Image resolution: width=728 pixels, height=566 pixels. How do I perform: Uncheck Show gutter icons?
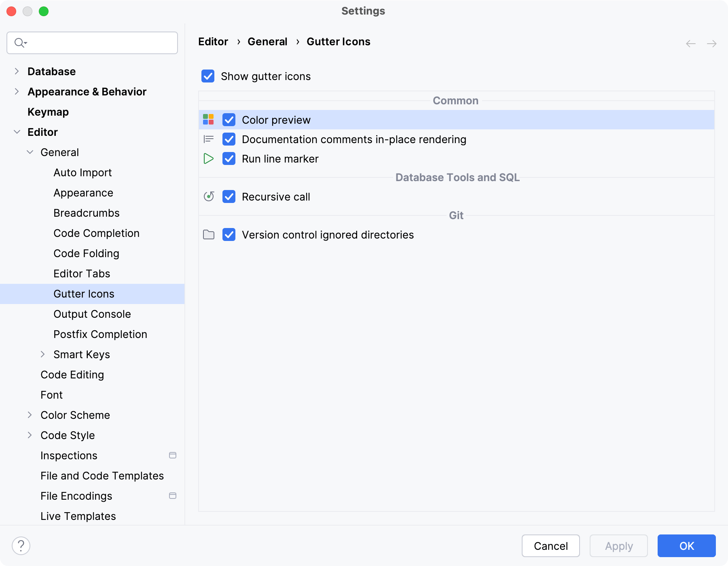coord(208,76)
